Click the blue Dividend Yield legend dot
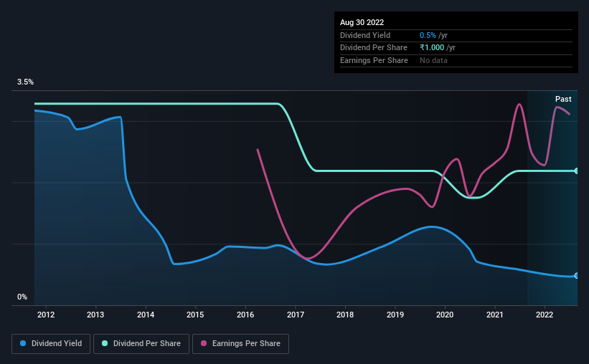Viewport: 589px width, 364px height. tap(23, 343)
